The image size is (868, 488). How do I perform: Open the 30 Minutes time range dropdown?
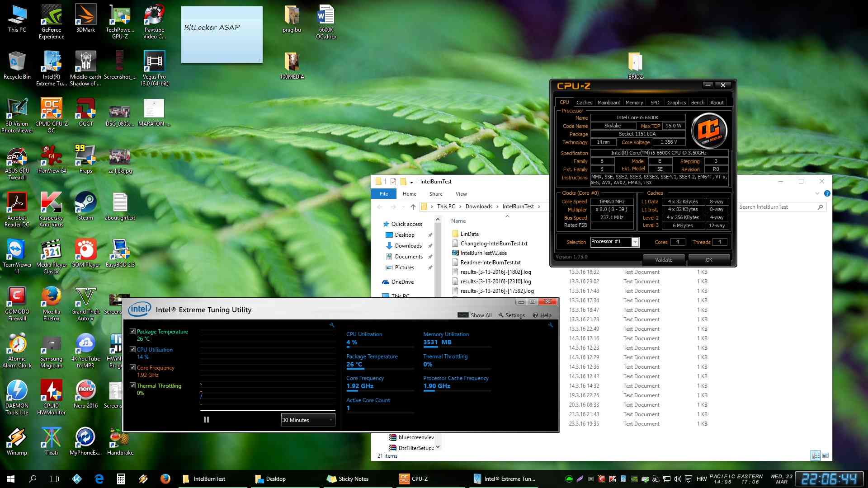[308, 420]
